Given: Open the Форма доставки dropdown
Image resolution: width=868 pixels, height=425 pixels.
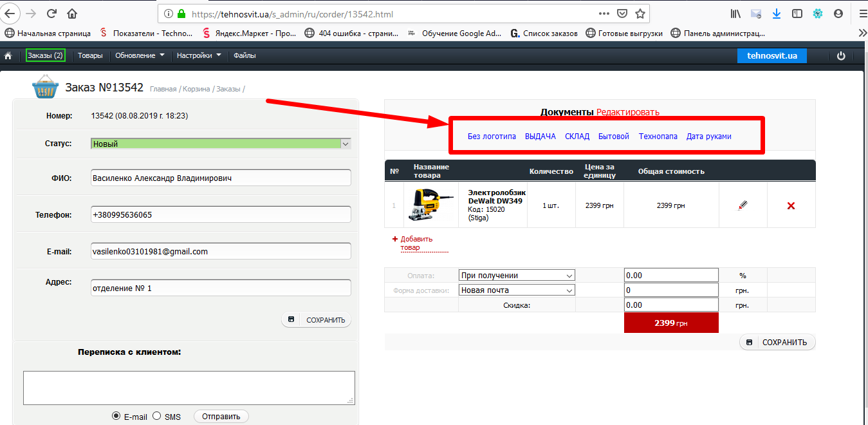Looking at the screenshot, I should pyautogui.click(x=517, y=290).
